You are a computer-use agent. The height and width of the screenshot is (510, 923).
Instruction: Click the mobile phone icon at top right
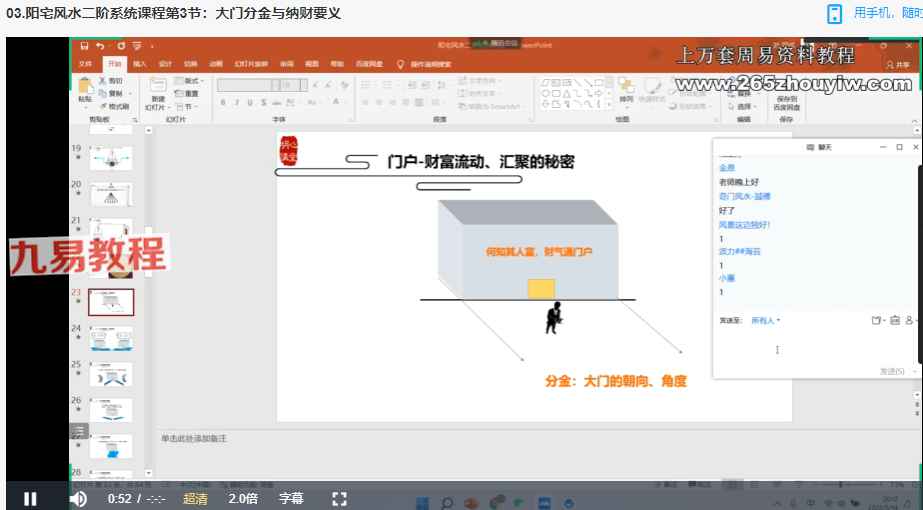pos(834,14)
